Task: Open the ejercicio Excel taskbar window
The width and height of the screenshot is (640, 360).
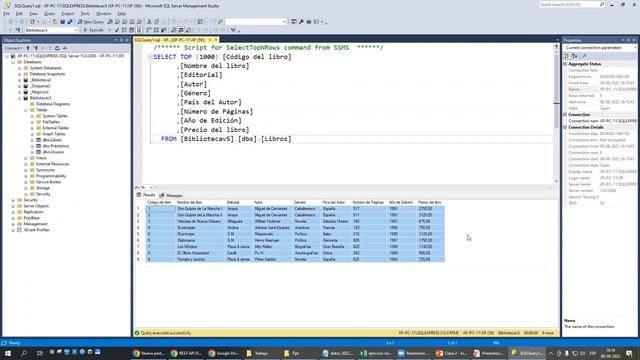Action: (375, 353)
